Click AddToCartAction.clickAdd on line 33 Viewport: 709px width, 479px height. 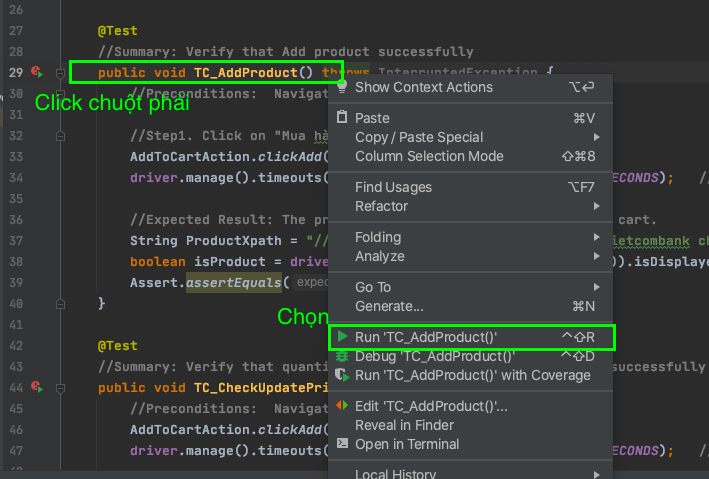coord(226,157)
